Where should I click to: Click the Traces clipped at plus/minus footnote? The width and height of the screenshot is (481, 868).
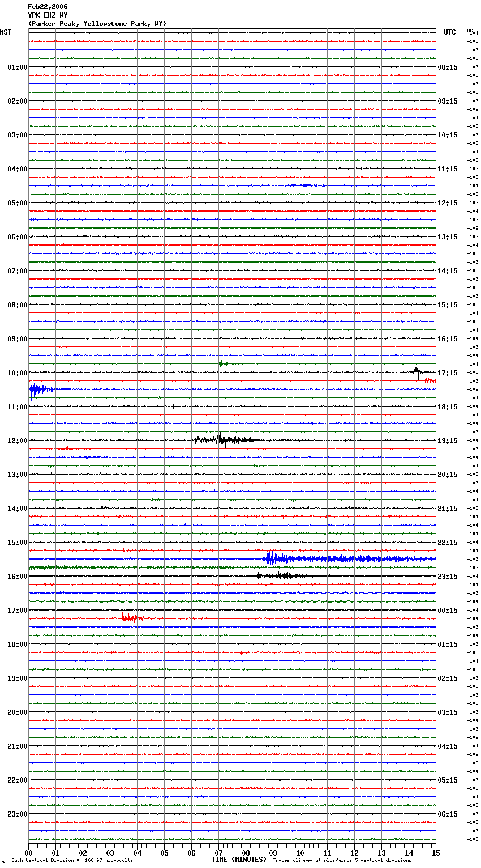coord(342,861)
